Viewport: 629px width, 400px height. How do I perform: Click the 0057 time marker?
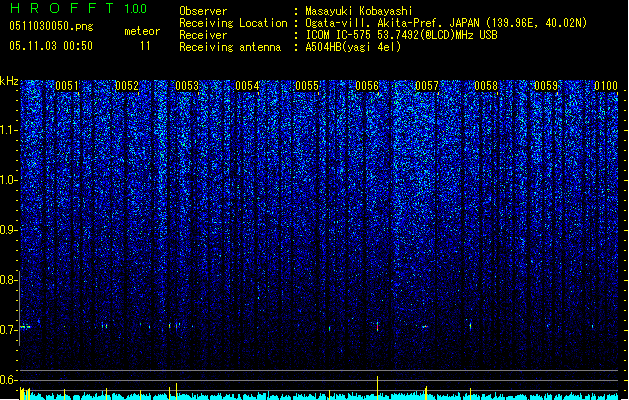(x=427, y=86)
